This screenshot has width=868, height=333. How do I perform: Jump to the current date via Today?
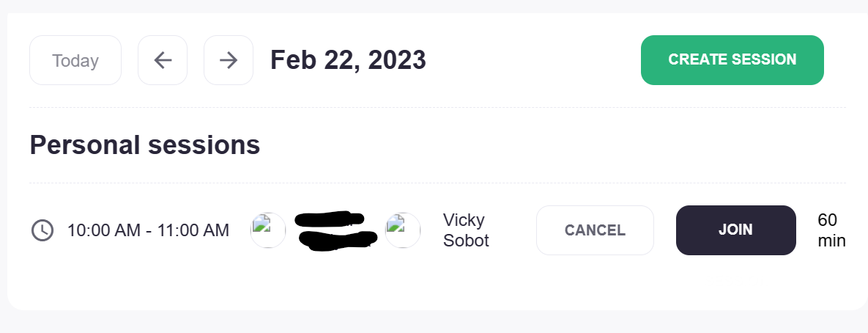coord(75,60)
